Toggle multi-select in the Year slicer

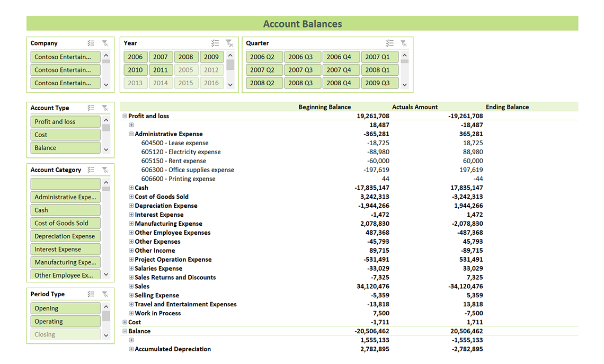[x=215, y=43]
